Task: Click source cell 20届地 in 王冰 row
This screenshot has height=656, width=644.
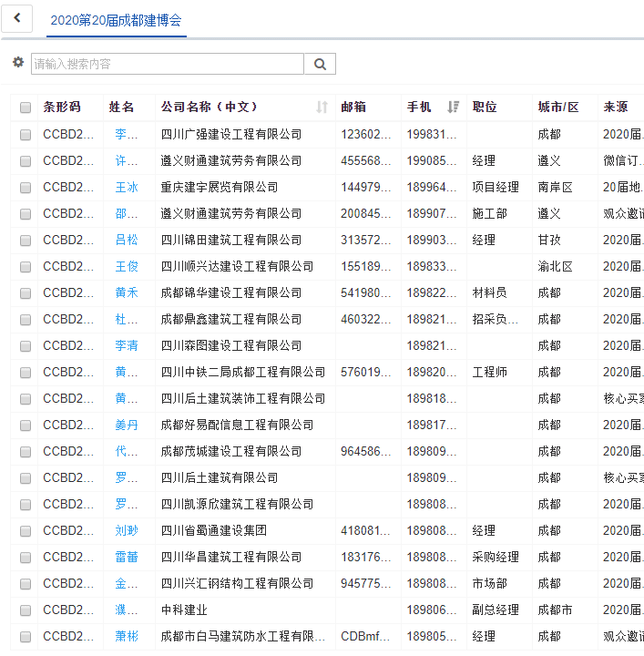Action: click(623, 187)
